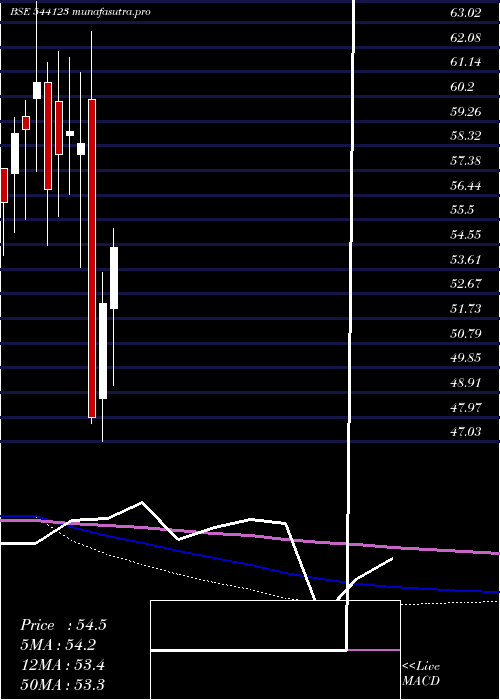Click the 48.91 price axis label

(x=466, y=382)
